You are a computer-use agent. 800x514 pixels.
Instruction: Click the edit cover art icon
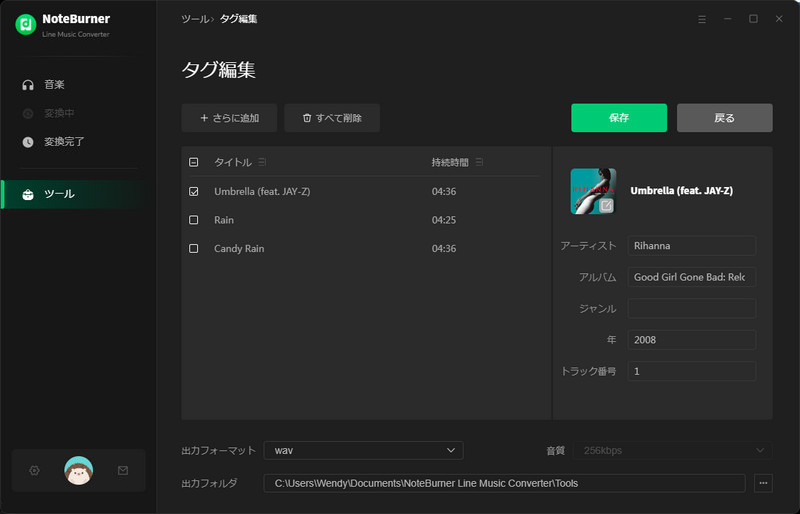[x=606, y=205]
